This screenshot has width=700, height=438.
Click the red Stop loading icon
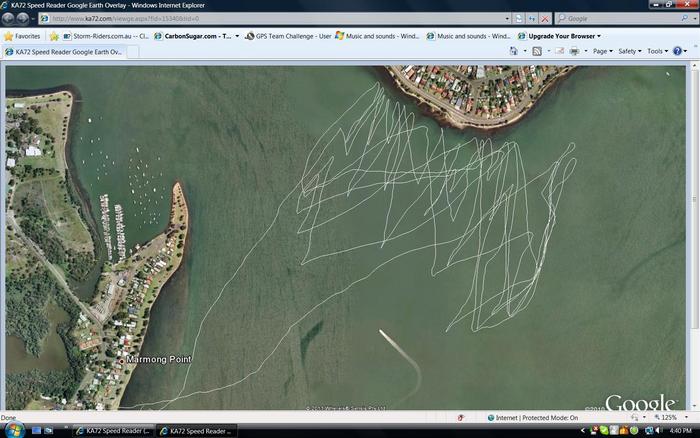tap(547, 18)
